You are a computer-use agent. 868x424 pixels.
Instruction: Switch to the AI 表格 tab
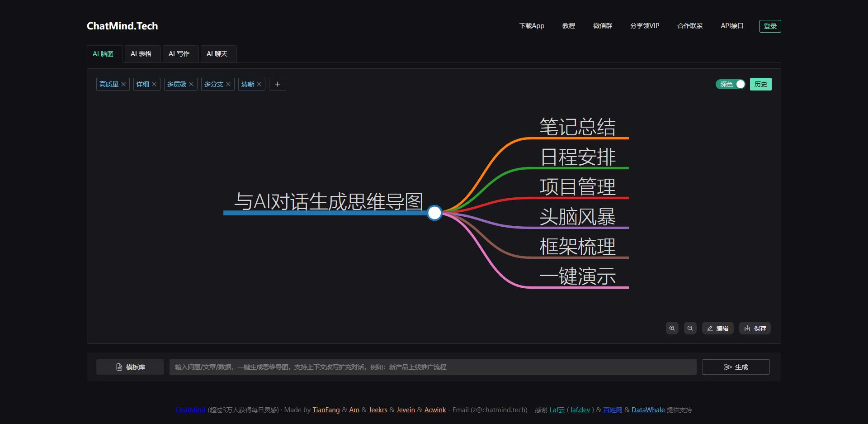(141, 54)
